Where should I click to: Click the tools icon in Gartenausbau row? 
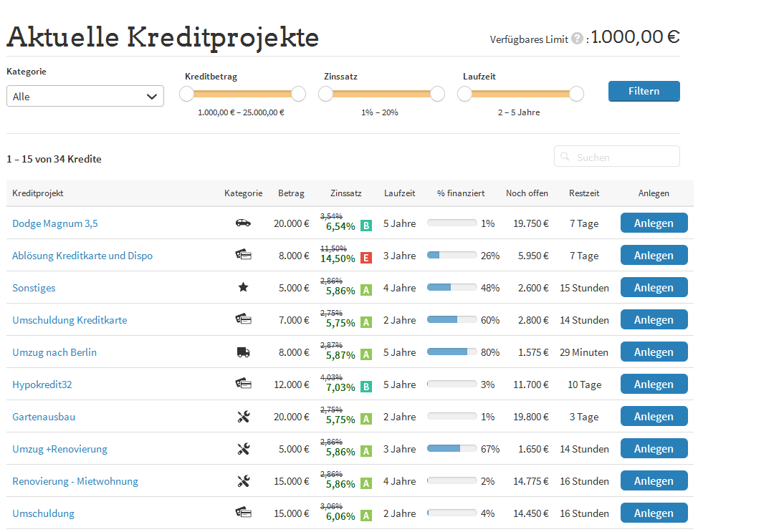(243, 417)
